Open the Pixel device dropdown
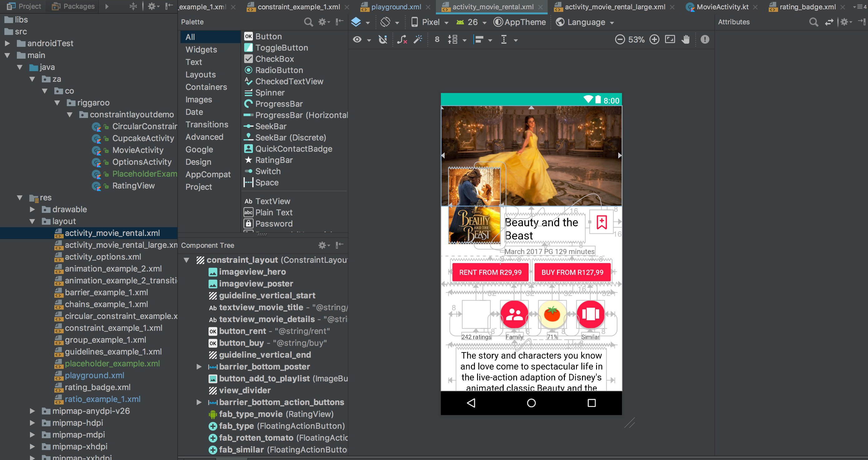The image size is (868, 460). pos(430,22)
